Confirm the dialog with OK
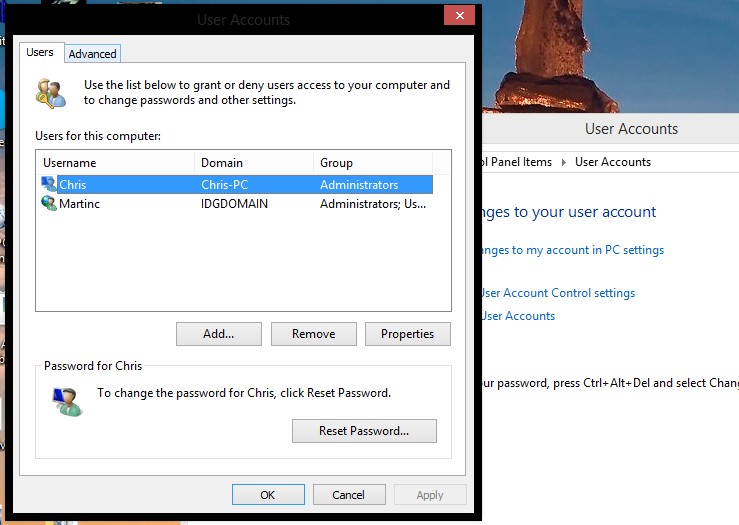 (x=268, y=495)
